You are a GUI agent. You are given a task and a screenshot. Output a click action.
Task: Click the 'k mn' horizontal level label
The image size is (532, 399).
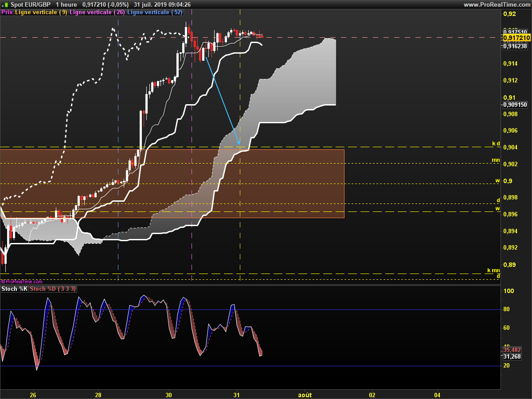coord(493,270)
